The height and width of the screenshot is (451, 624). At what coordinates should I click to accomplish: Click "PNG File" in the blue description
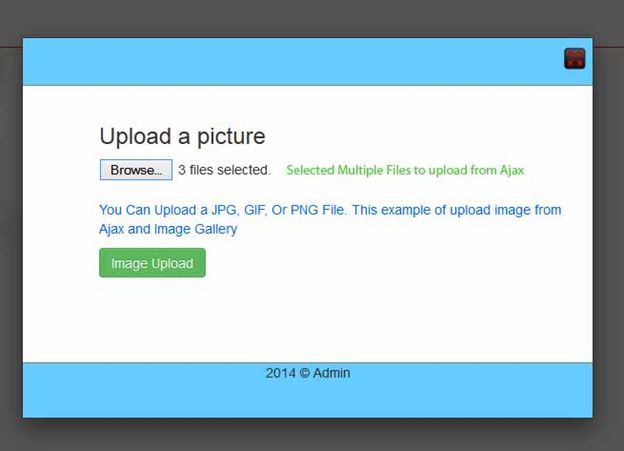tap(318, 210)
